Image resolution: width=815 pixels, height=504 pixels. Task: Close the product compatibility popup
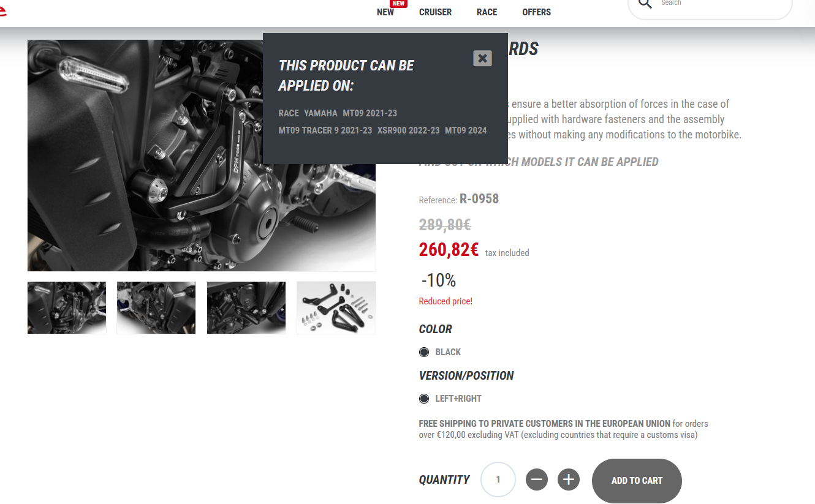[x=483, y=58]
